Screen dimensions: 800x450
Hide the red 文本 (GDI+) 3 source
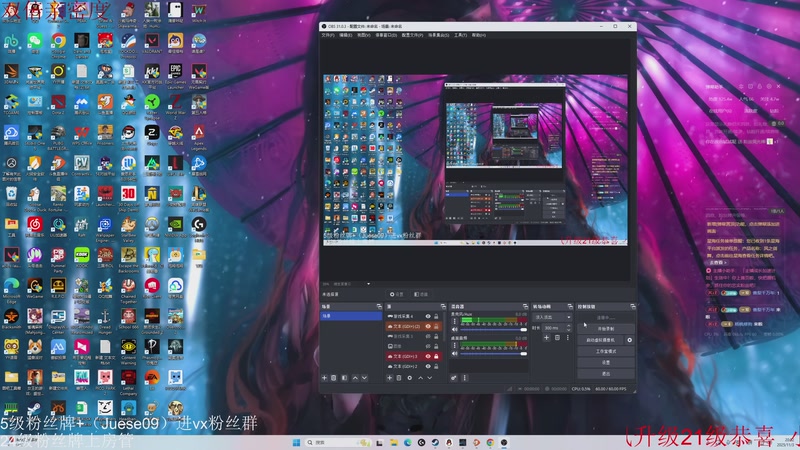[428, 356]
